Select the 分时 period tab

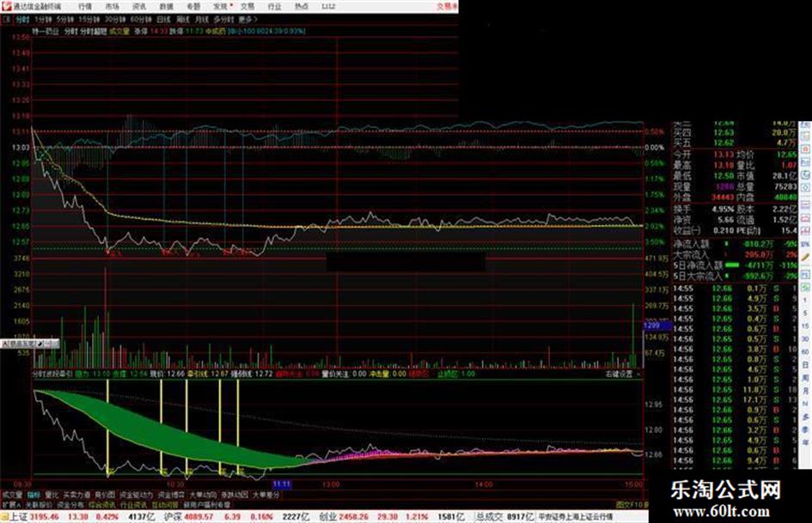tap(21, 20)
